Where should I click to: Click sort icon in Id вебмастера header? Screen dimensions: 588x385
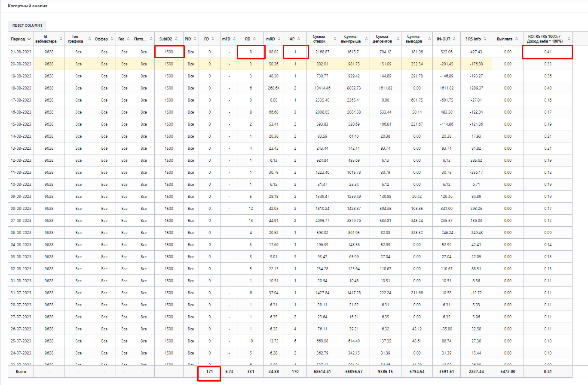coord(61,39)
